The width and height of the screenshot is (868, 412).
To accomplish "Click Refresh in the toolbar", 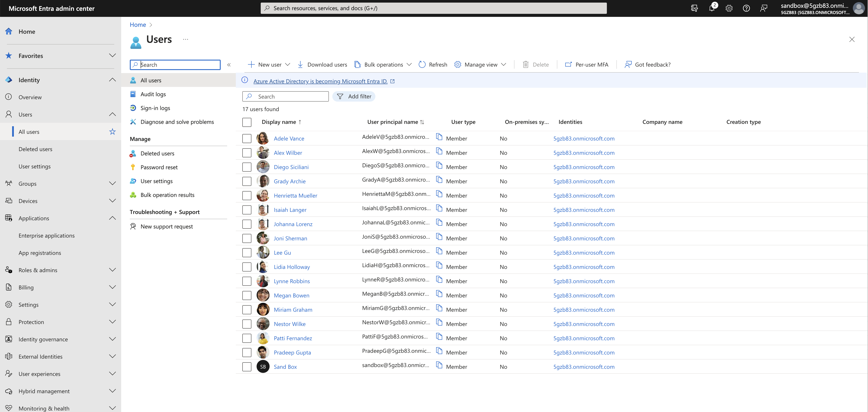I will (433, 65).
